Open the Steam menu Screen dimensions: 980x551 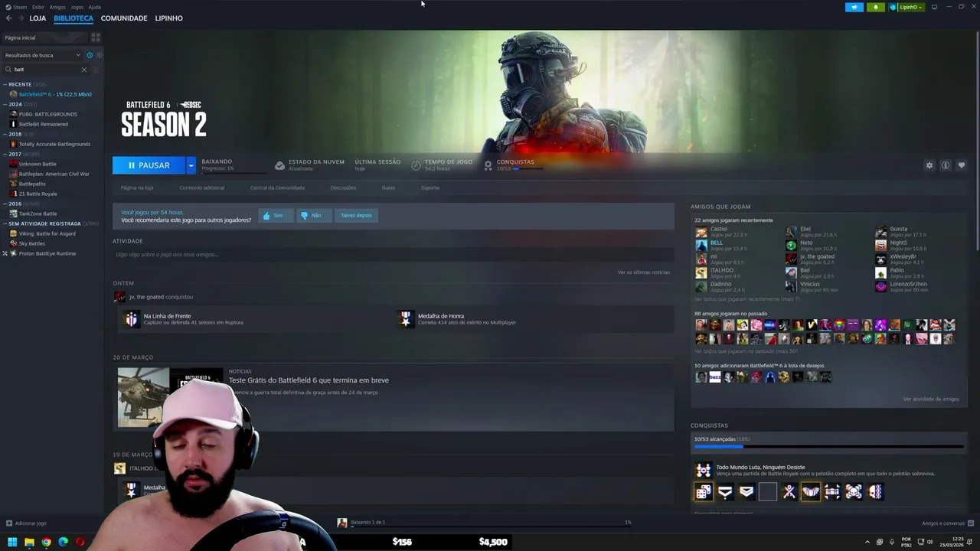point(18,7)
